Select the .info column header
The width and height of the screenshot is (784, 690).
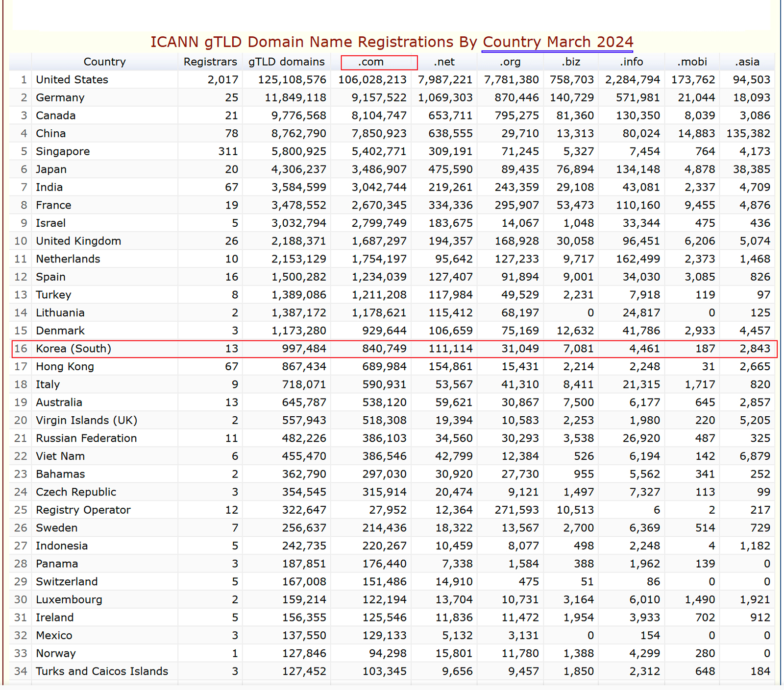[632, 62]
